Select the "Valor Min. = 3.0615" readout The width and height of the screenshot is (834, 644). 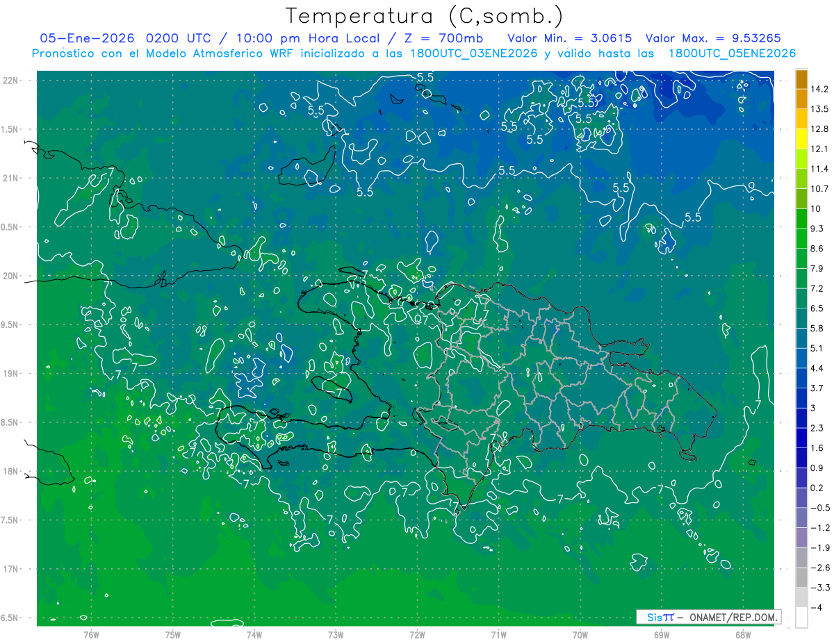[570, 38]
